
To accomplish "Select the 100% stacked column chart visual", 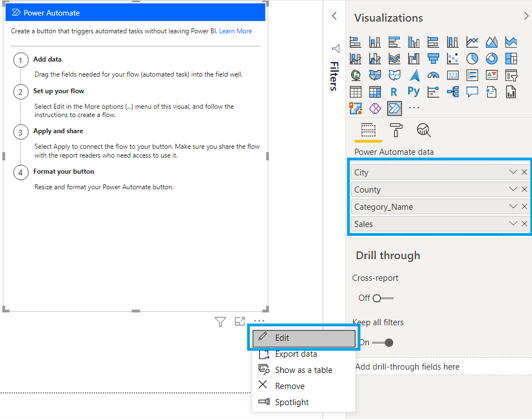I will click(453, 42).
